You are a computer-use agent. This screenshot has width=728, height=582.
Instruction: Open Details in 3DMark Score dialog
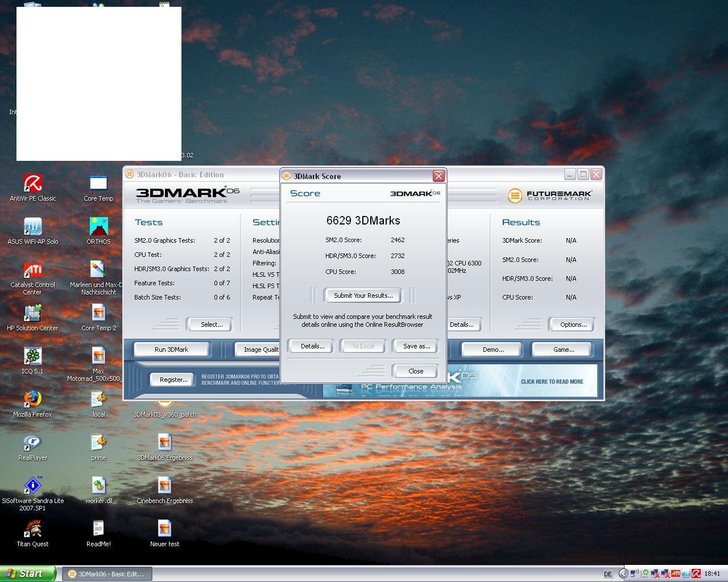click(312, 346)
